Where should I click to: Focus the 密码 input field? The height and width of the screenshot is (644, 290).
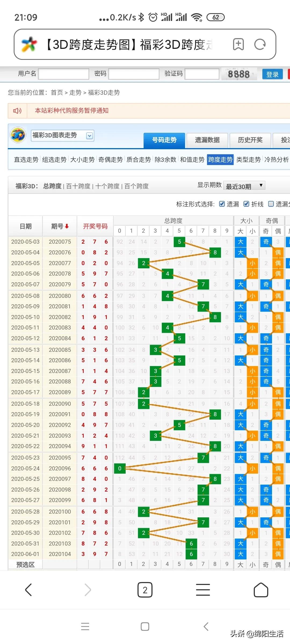(134, 74)
